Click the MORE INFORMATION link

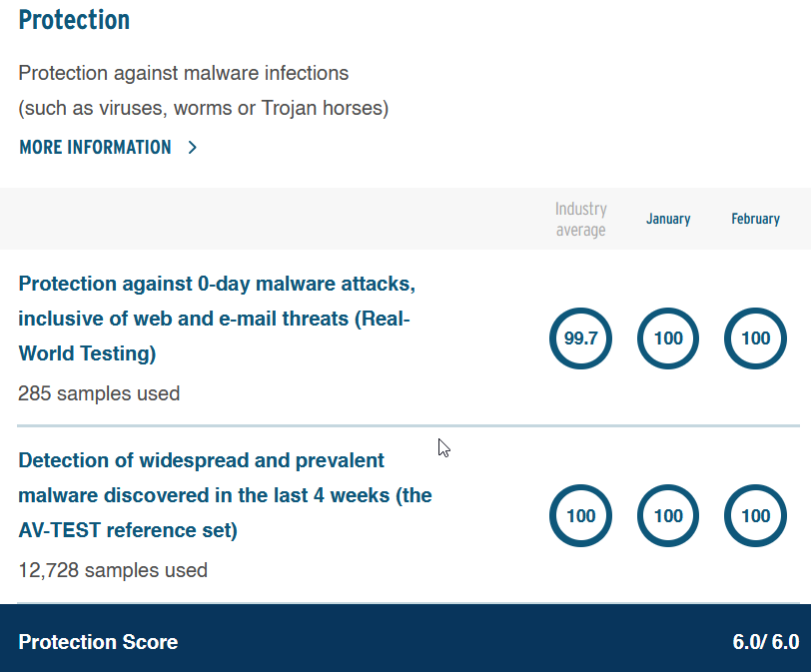tap(95, 148)
